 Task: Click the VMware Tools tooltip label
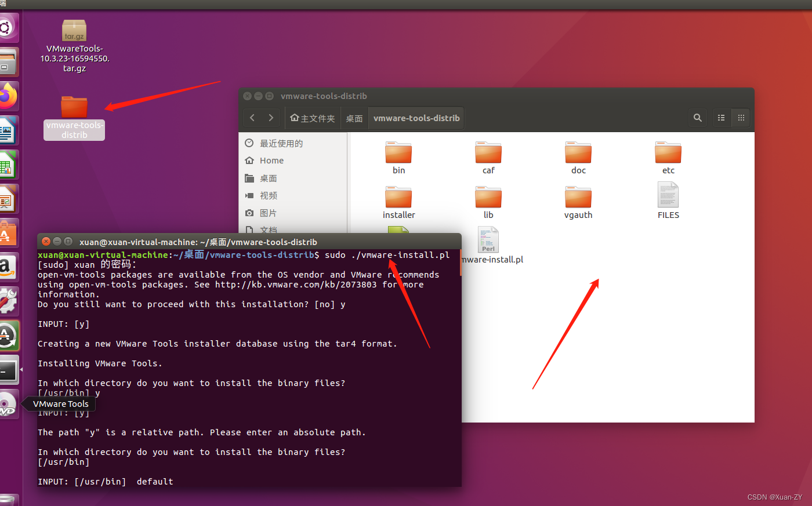click(x=61, y=404)
